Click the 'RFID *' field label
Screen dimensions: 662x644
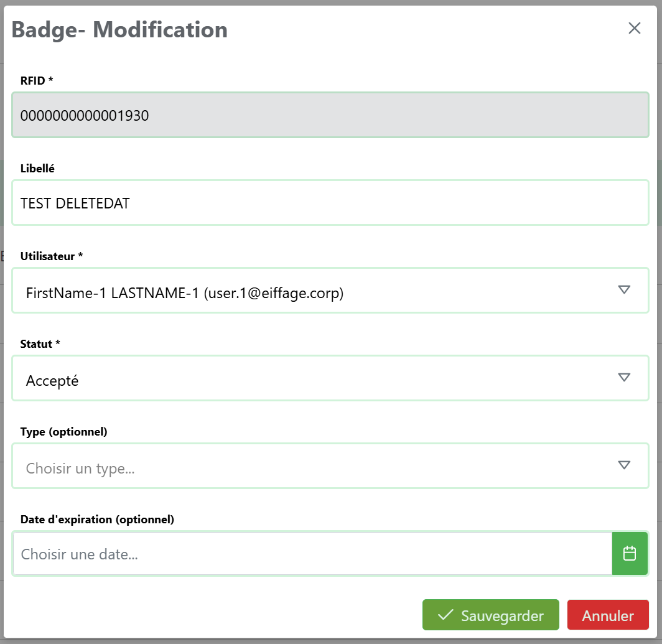pos(37,80)
